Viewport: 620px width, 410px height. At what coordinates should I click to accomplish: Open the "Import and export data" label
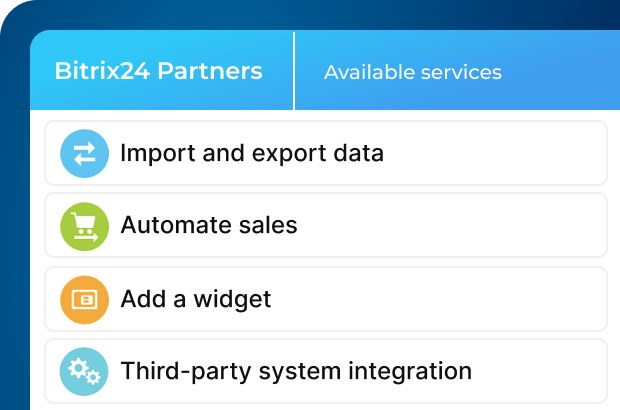pos(251,153)
